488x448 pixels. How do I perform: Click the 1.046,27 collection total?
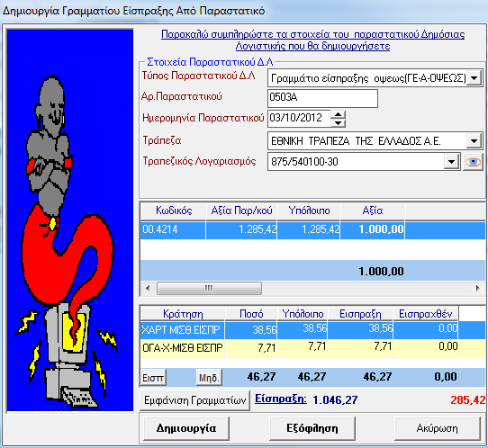(335, 400)
